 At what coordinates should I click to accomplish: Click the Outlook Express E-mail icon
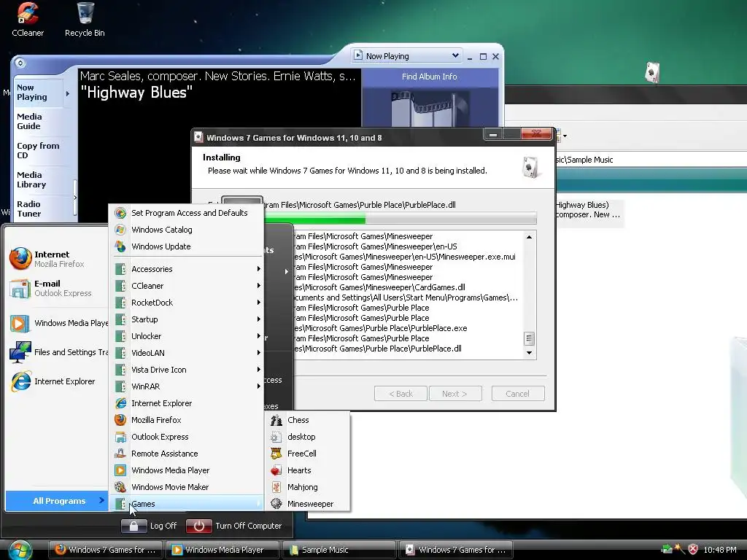pyautogui.click(x=20, y=288)
